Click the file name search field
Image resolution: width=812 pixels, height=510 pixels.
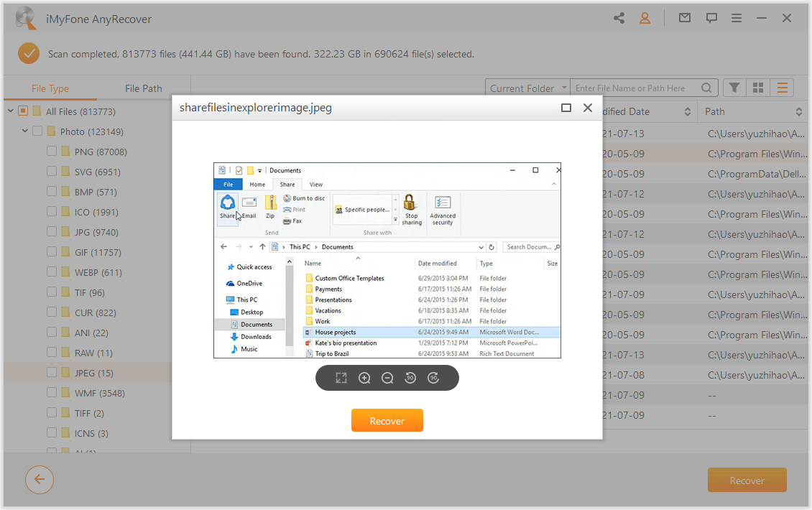click(x=636, y=88)
